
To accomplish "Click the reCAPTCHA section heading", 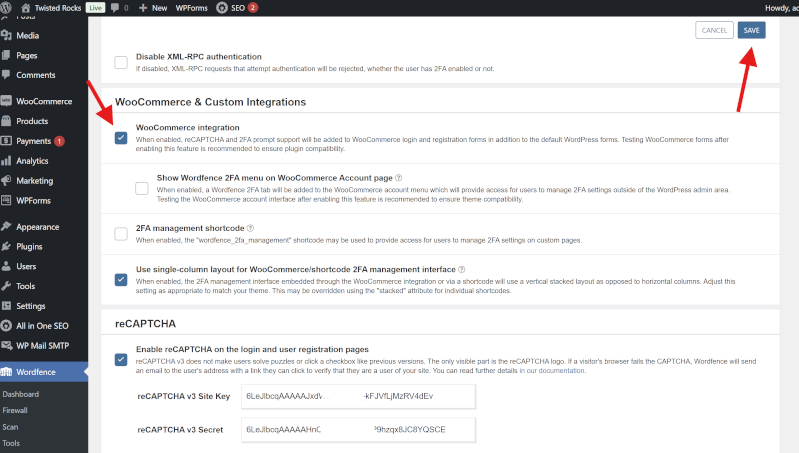I will 145,324.
